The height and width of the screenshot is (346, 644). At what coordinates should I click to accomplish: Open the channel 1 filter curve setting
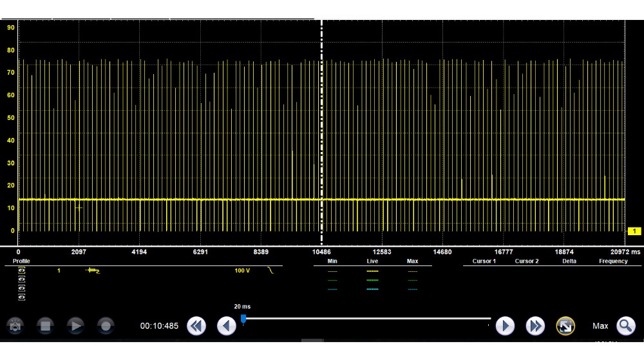[270, 271]
